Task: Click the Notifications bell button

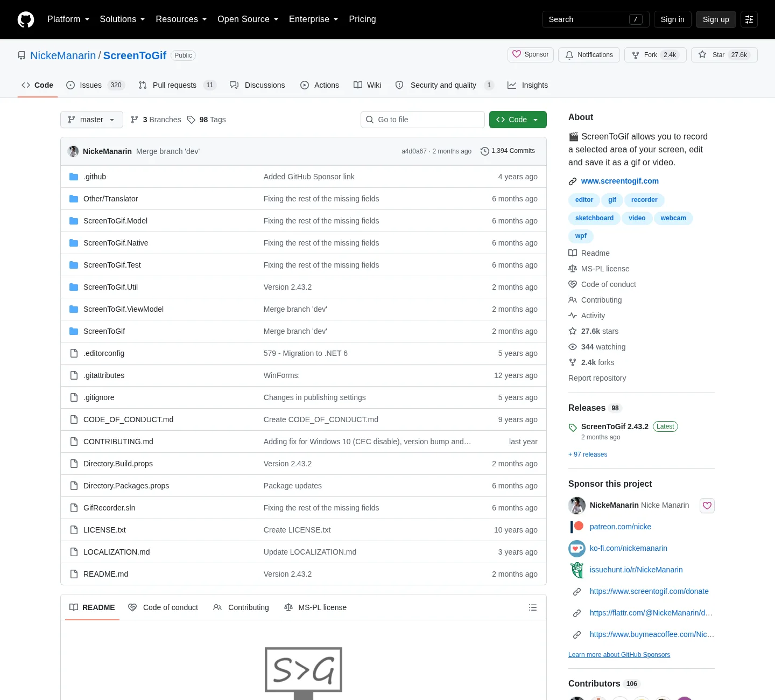Action: point(589,55)
